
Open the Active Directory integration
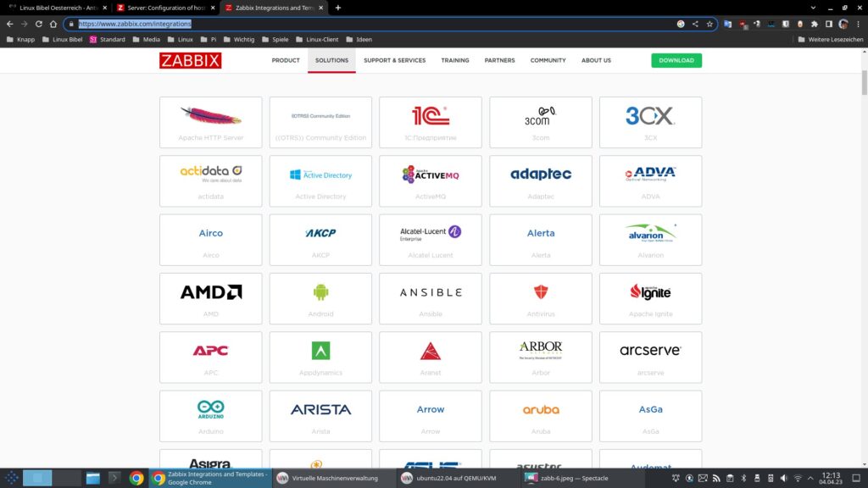click(x=320, y=181)
